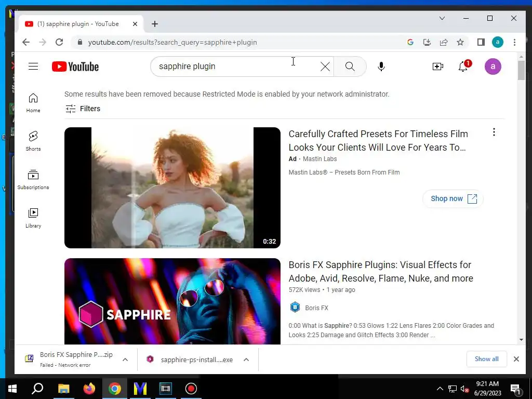The width and height of the screenshot is (532, 399).
Task: Open the tab search dropdown chevron
Action: point(442,18)
